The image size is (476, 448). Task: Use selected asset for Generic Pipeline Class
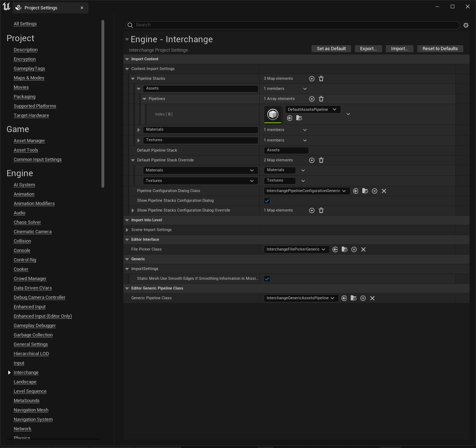(344, 298)
